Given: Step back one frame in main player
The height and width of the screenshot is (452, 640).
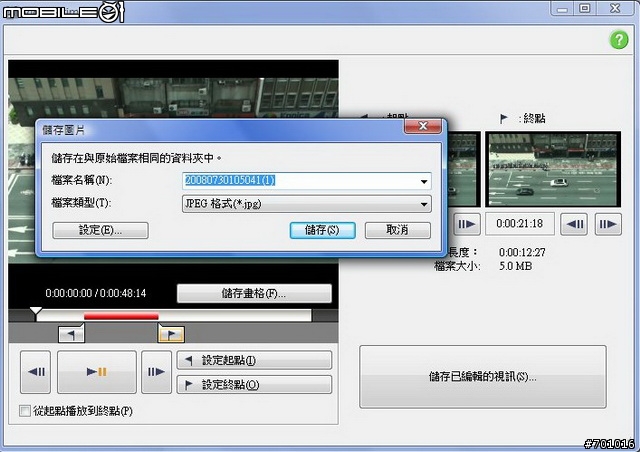Looking at the screenshot, I should point(36,372).
